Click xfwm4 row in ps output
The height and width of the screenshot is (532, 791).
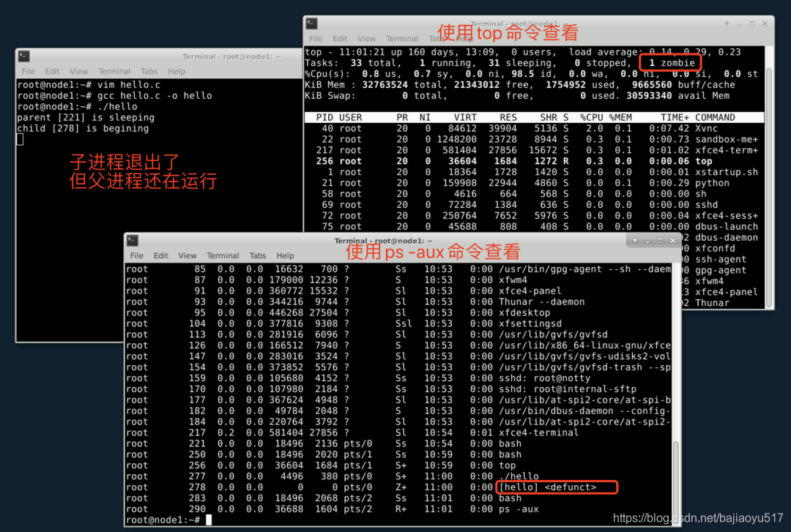pyautogui.click(x=398, y=280)
